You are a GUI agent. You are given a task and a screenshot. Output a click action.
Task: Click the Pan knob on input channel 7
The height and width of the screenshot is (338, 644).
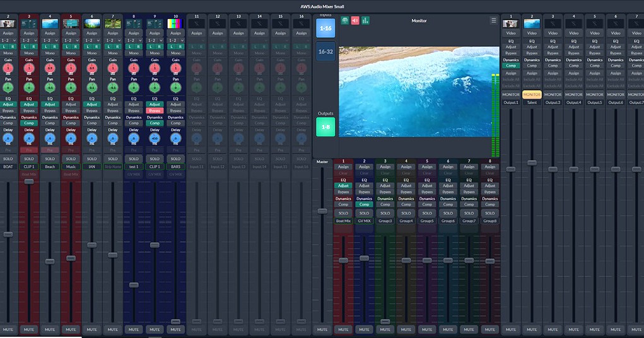[112, 88]
